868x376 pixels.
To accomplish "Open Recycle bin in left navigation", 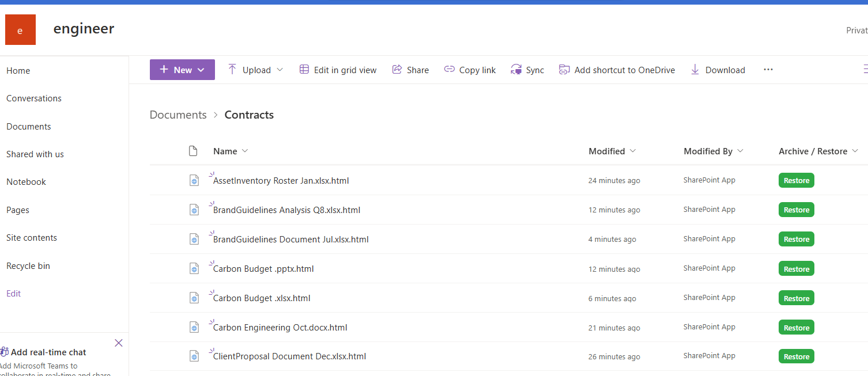I will pyautogui.click(x=28, y=266).
